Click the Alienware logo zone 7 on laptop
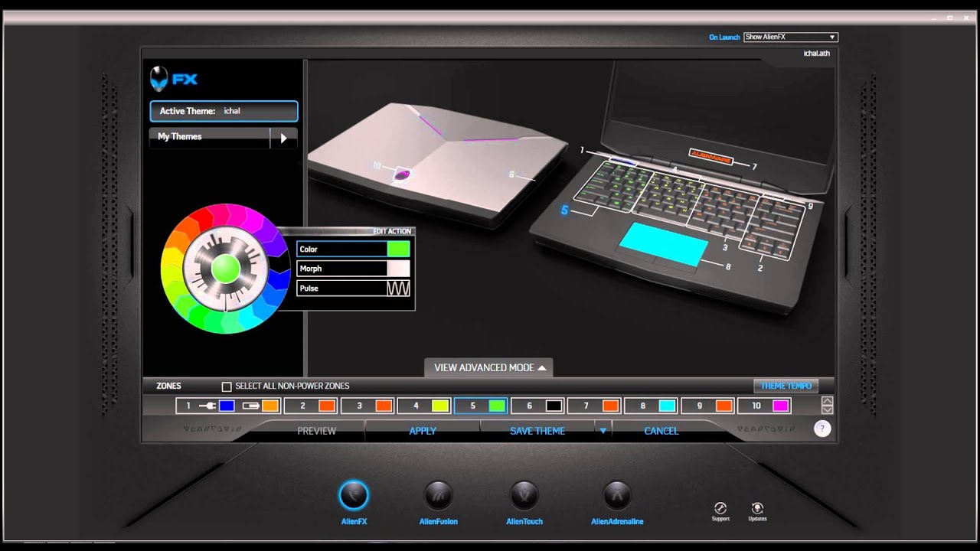Viewport: 980px width, 551px height. [710, 156]
